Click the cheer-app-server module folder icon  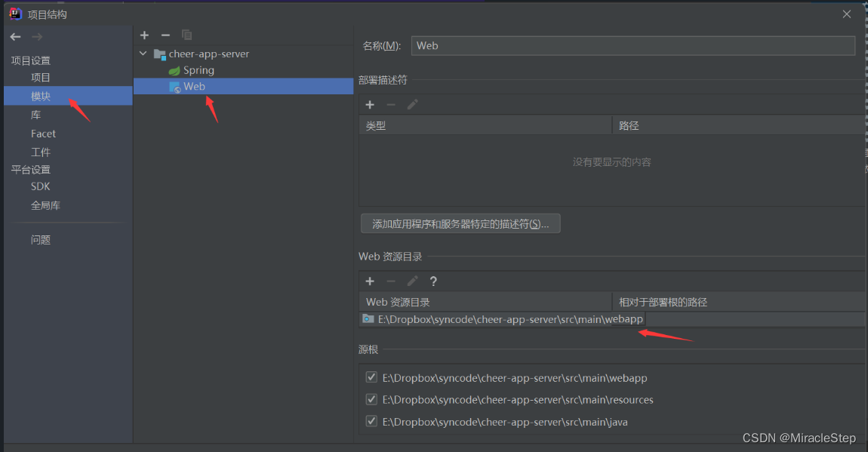click(160, 54)
